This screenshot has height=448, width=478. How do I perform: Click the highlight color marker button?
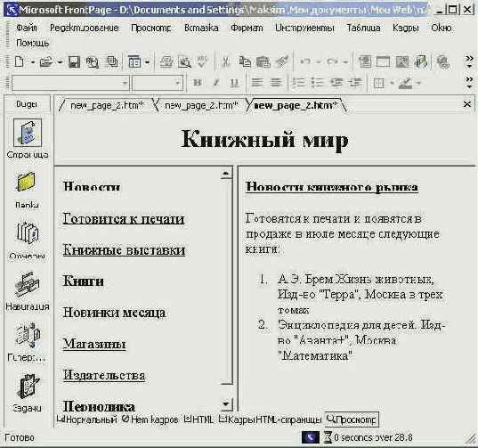click(x=406, y=83)
